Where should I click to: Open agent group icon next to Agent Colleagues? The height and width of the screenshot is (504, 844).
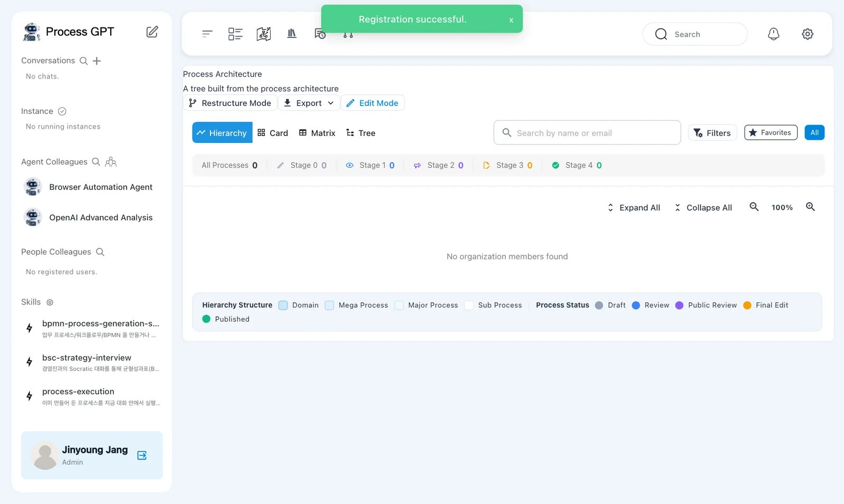click(x=111, y=162)
